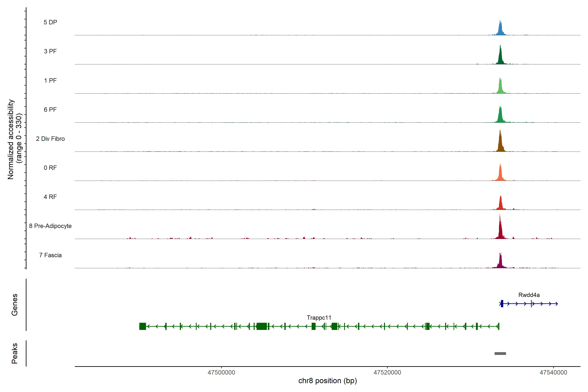Click the blue 5 DP accessibility peak
Image resolution: width=588 pixels, height=392 pixels.
click(500, 30)
